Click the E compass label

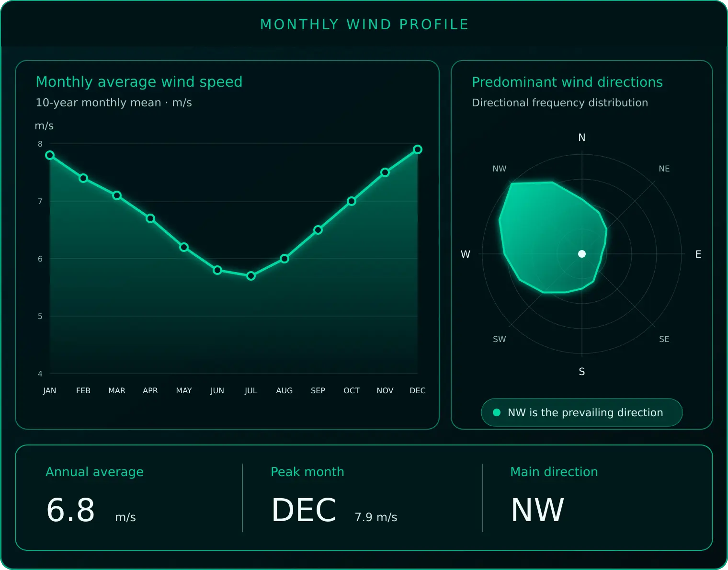point(698,254)
